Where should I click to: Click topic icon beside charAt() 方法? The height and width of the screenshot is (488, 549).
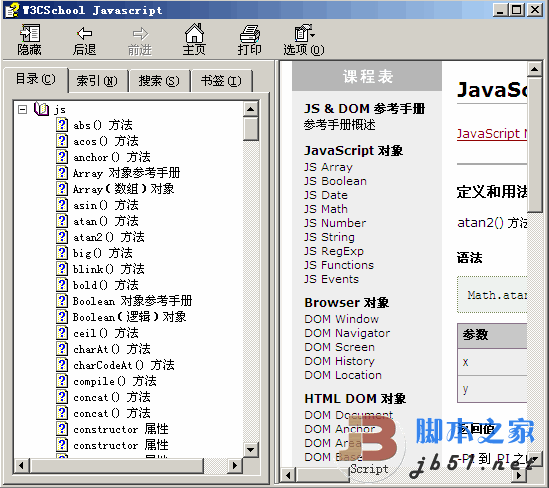tap(62, 349)
